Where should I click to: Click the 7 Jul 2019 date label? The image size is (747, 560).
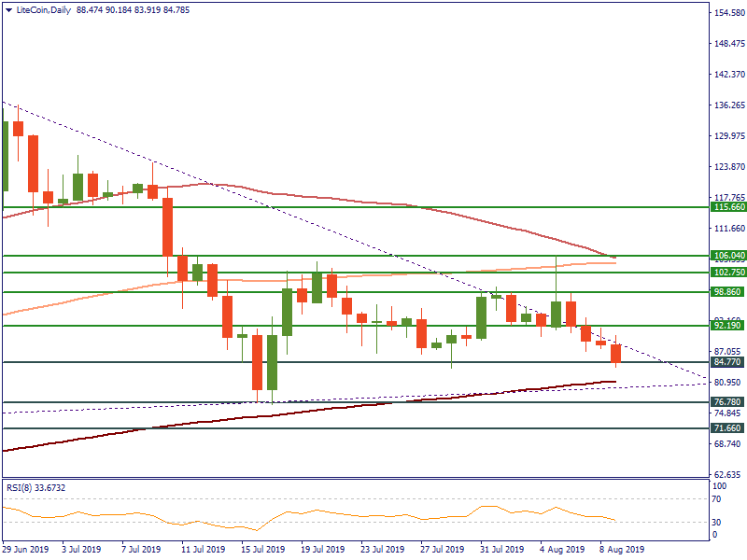(142, 550)
